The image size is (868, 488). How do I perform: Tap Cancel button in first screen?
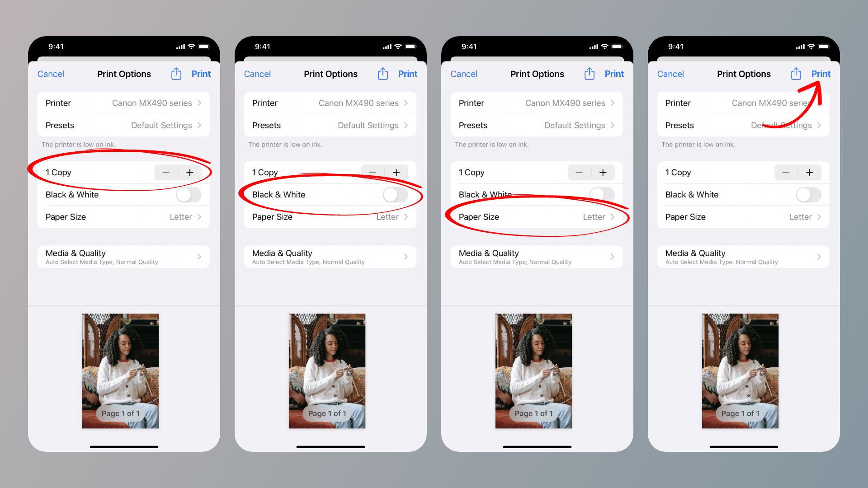(51, 73)
